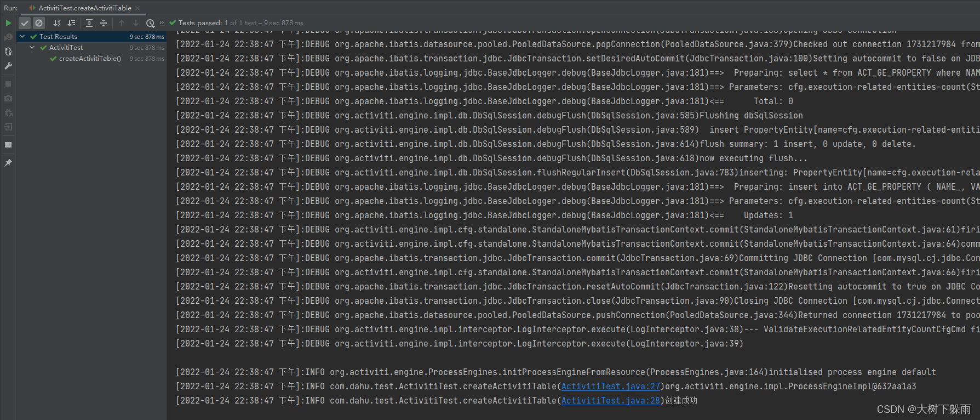The height and width of the screenshot is (420, 980).
Task: Pin the run tab with pin icon
Action: coord(8,163)
